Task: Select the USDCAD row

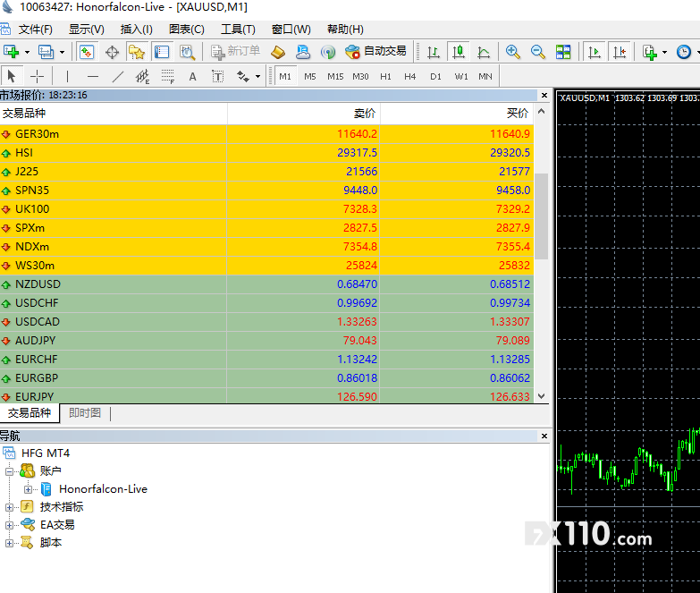Action: coord(267,321)
